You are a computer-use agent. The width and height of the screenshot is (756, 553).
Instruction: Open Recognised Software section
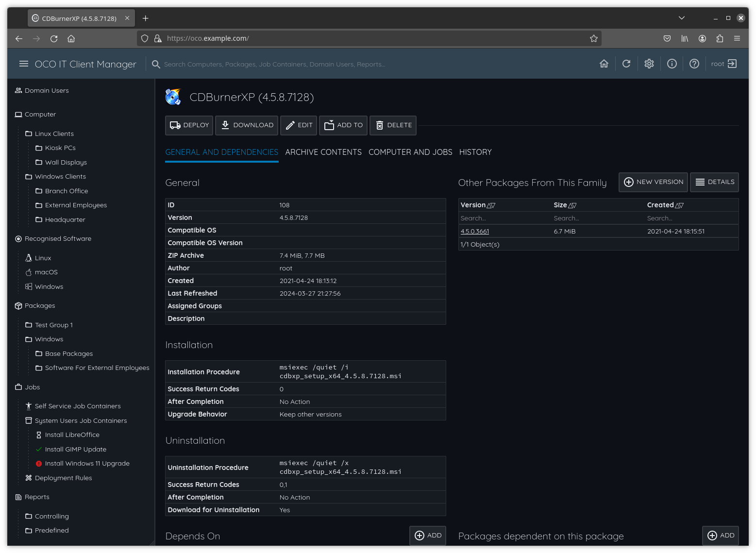click(x=53, y=239)
